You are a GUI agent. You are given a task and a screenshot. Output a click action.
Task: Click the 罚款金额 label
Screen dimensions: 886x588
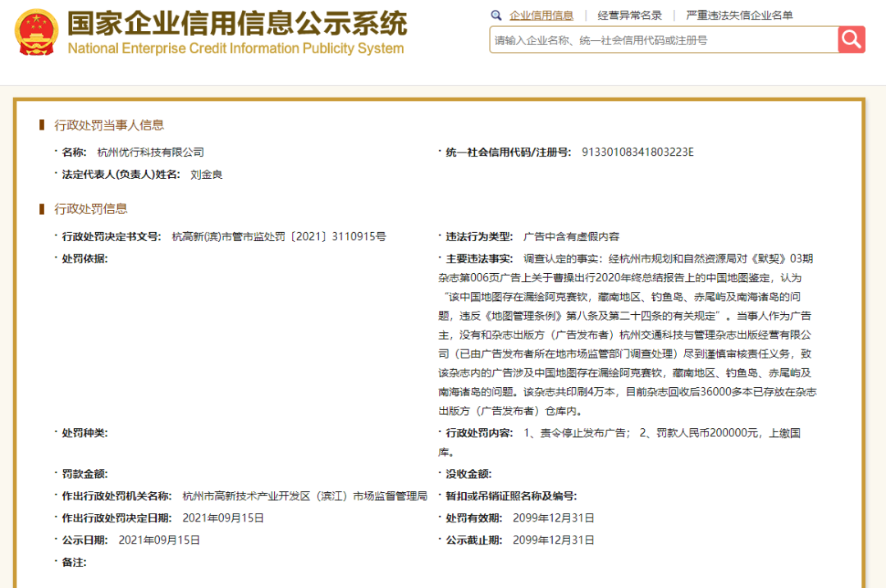click(x=84, y=473)
